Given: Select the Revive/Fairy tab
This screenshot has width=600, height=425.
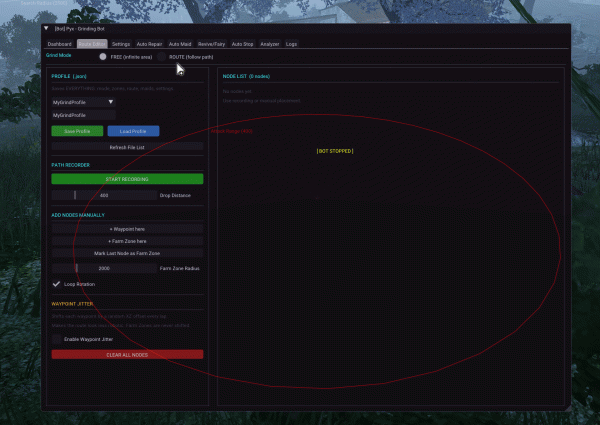Looking at the screenshot, I should point(211,44).
